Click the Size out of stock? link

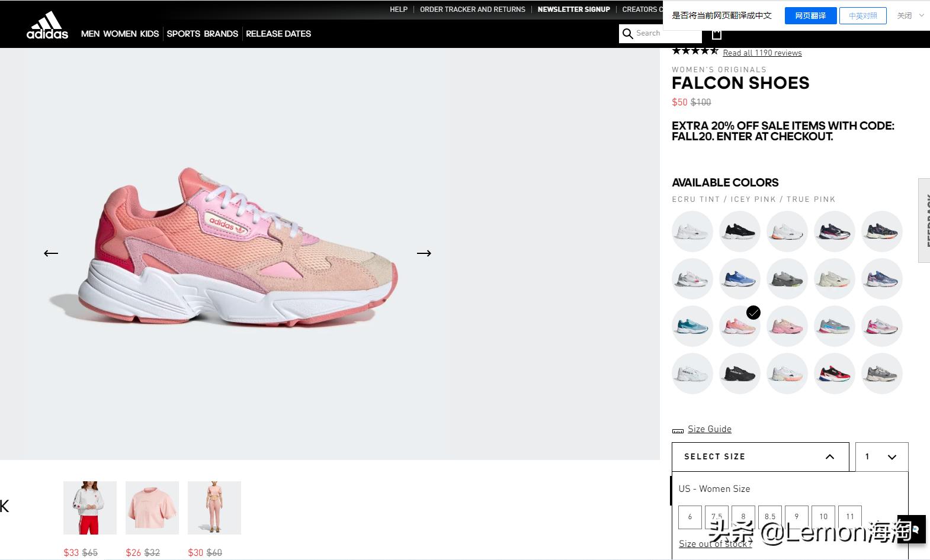point(716,544)
